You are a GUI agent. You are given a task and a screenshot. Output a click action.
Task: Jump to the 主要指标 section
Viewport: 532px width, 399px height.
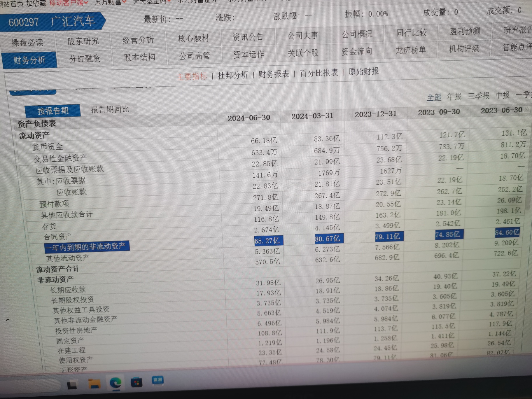pyautogui.click(x=192, y=76)
